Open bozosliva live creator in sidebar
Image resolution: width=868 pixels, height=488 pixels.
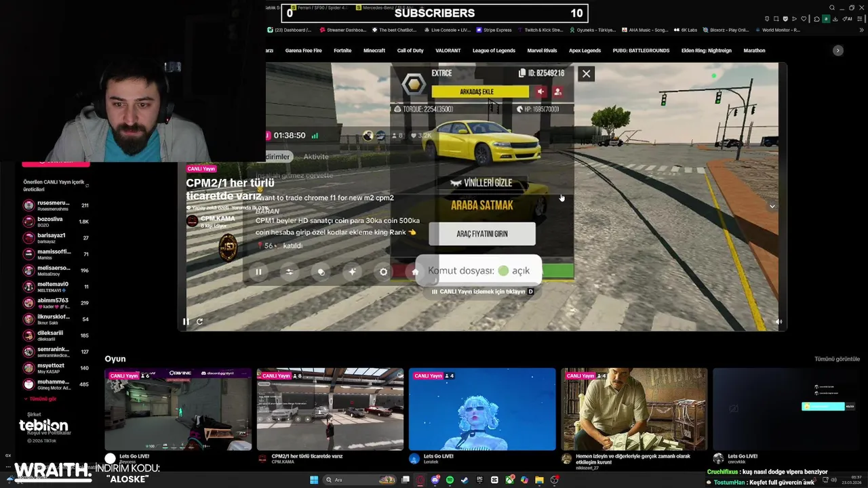(x=57, y=222)
